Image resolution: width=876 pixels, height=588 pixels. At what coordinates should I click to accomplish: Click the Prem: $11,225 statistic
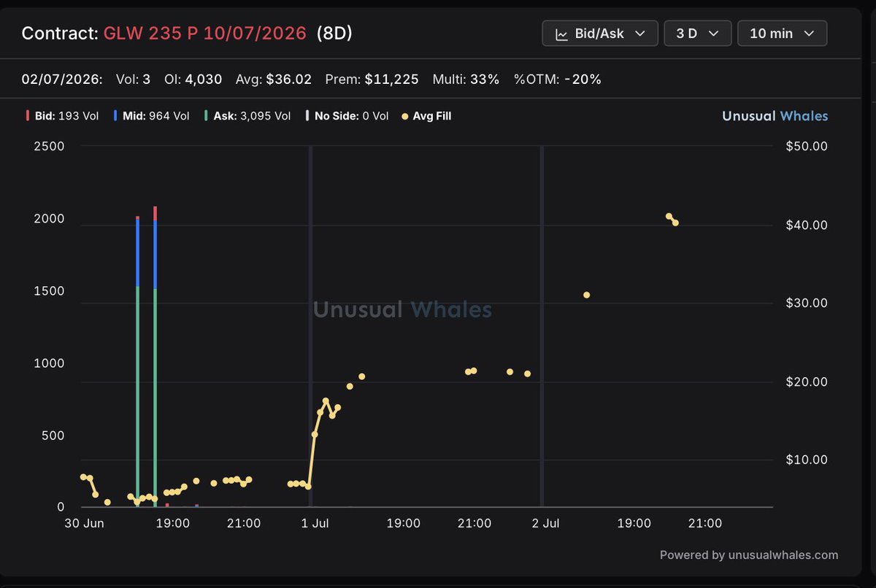372,79
